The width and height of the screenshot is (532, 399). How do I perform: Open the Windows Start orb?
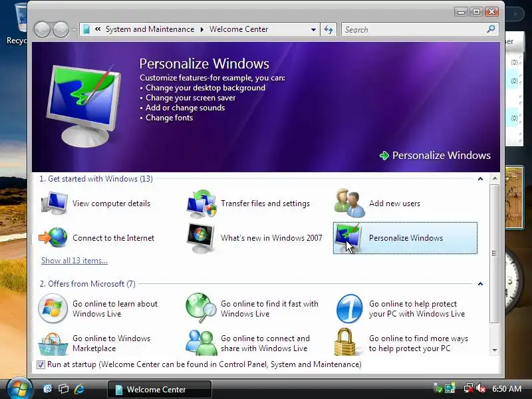click(19, 388)
